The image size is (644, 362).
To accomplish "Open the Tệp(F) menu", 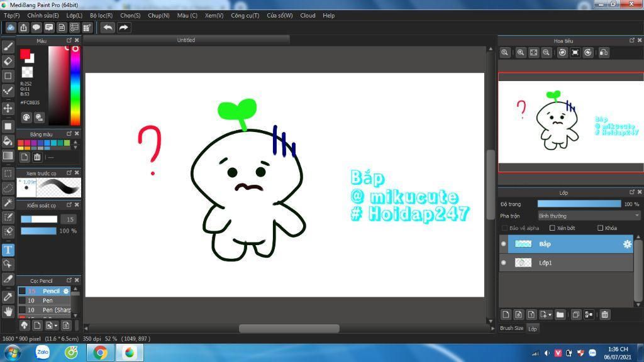I will [x=11, y=16].
